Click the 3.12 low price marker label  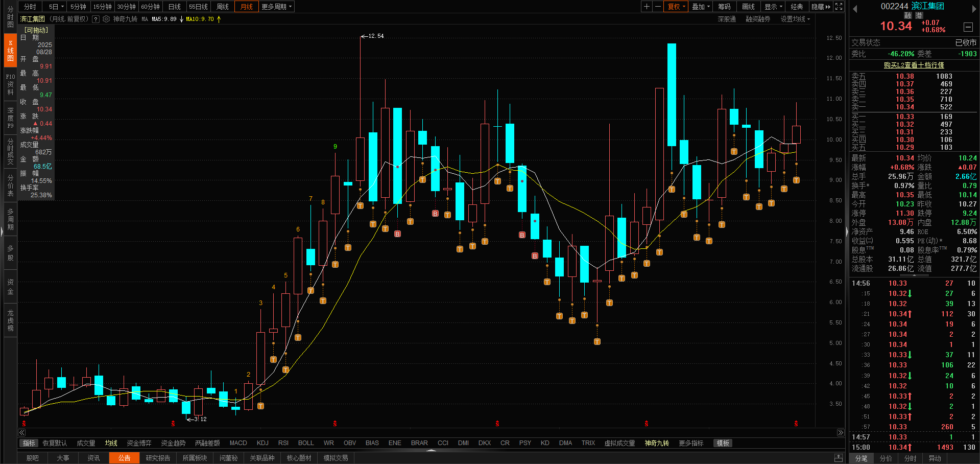click(200, 419)
